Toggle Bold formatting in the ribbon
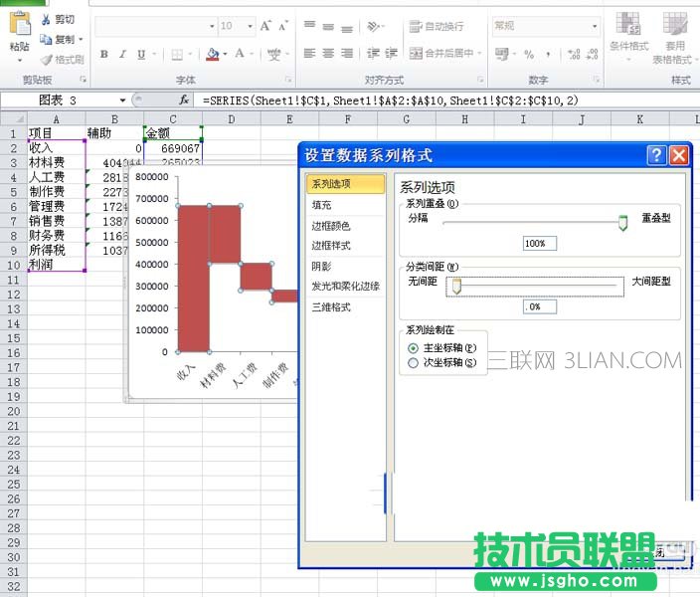 click(x=103, y=55)
